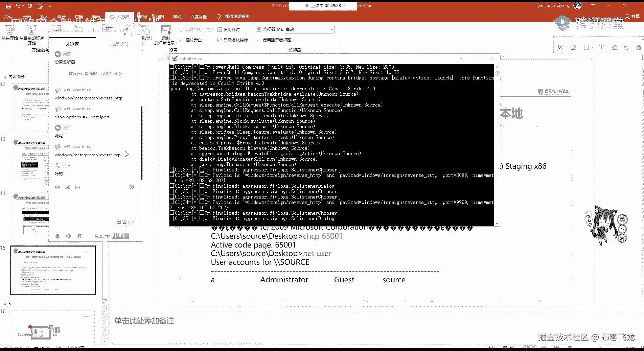Clear all annotations with trash icon
This screenshot has height=351, width=644.
[x=639, y=47]
